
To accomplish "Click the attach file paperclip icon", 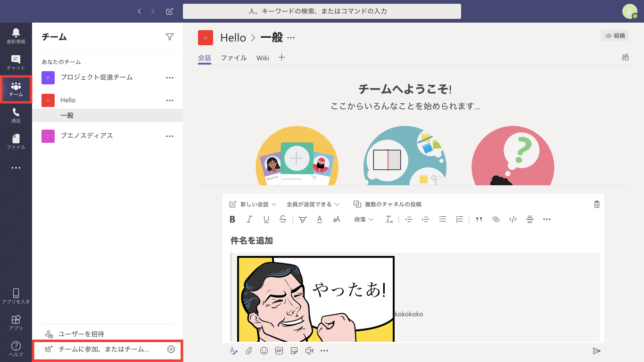I will point(249,351).
